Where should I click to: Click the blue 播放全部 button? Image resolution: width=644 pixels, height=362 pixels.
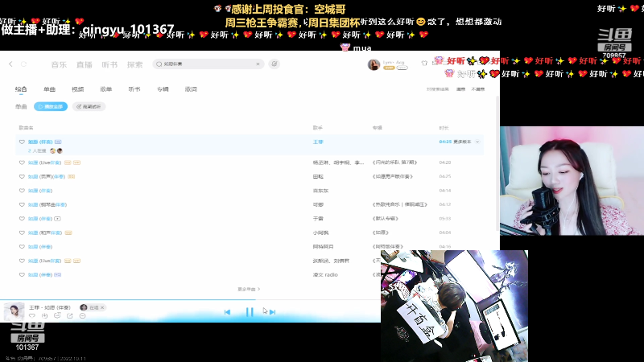click(51, 107)
